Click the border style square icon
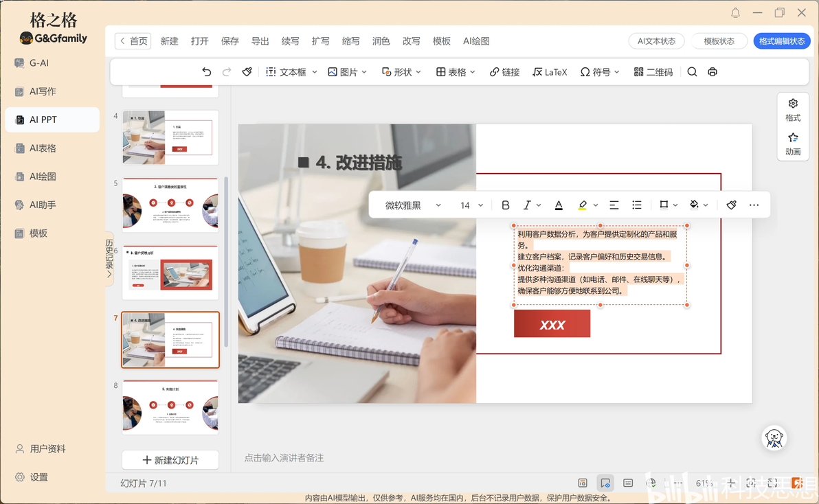 click(x=664, y=205)
